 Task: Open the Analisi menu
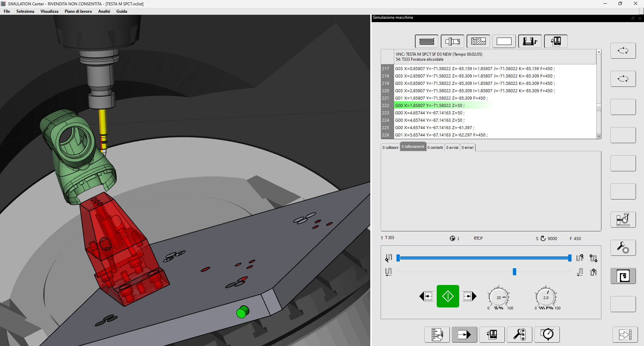coord(104,11)
